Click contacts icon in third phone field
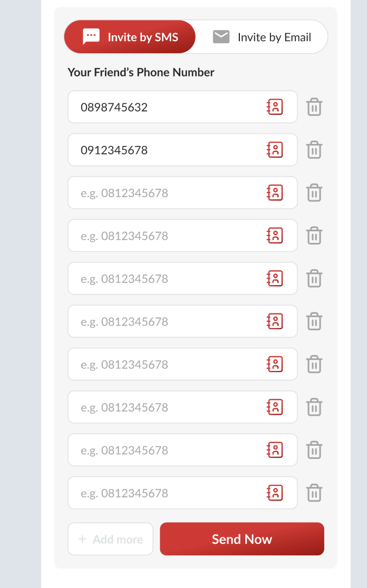 (x=275, y=193)
